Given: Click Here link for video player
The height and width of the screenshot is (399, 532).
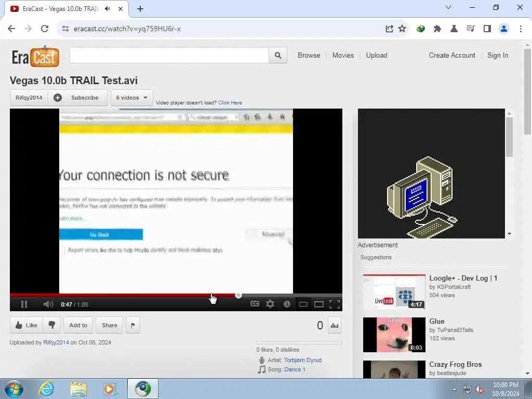Looking at the screenshot, I should [x=230, y=102].
